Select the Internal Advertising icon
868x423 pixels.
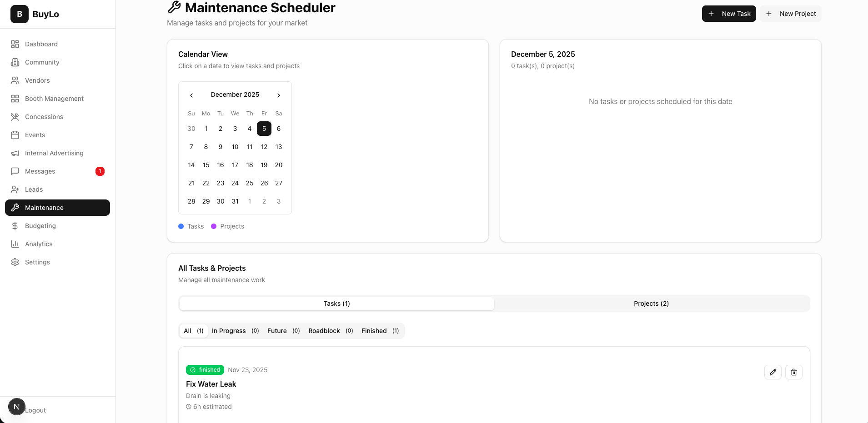pos(15,153)
